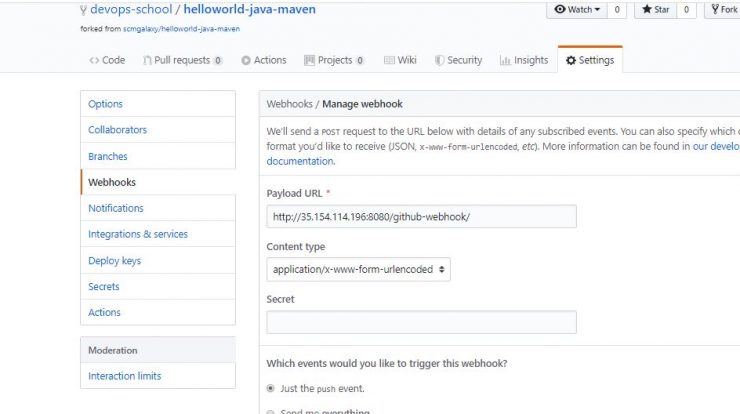Open Notifications in the settings sidebar
This screenshot has height=414, width=740.
tap(158, 208)
